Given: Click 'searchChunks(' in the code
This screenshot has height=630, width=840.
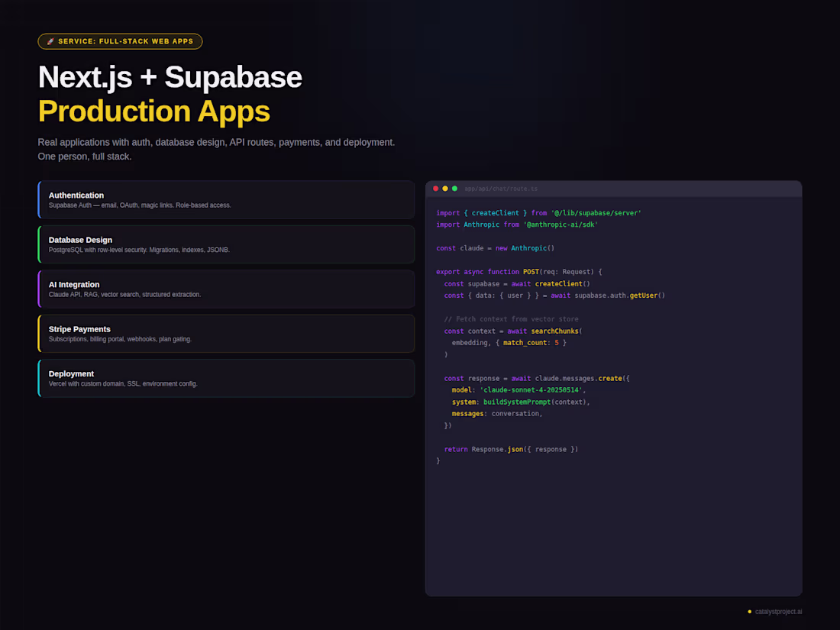Looking at the screenshot, I should 557,331.
